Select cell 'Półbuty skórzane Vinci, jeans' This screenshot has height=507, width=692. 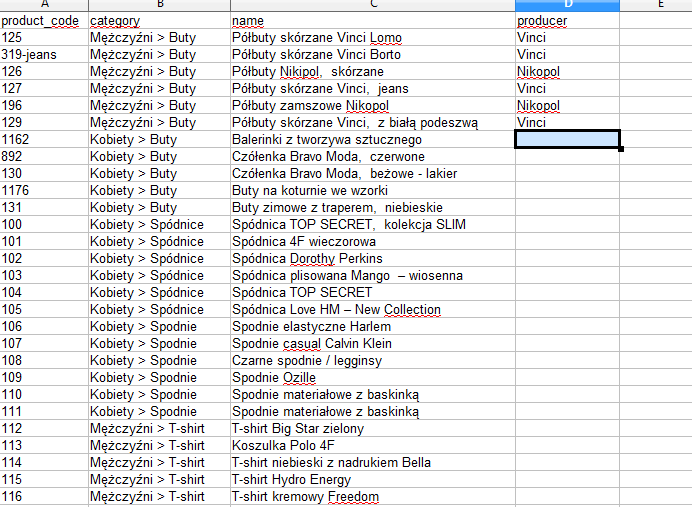372,89
